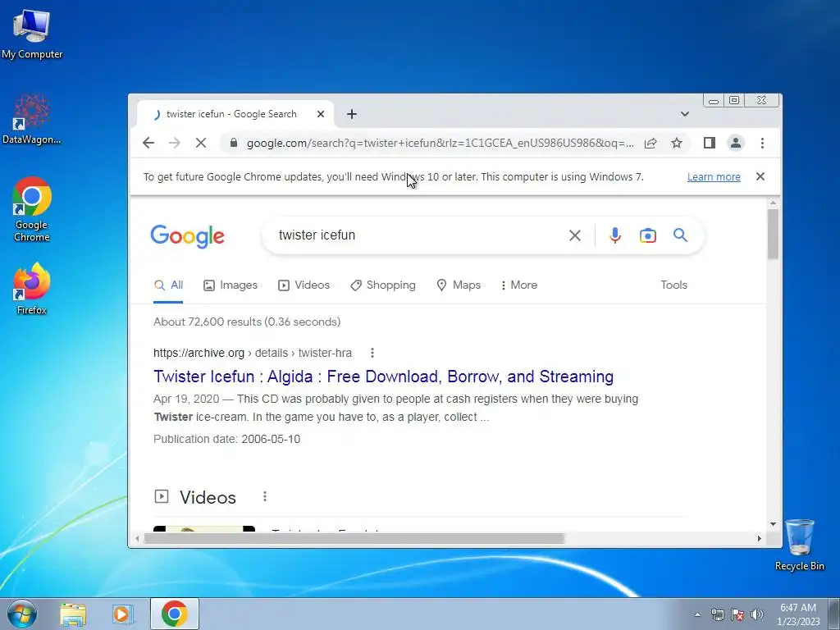Click the Show desktop button

point(834,614)
